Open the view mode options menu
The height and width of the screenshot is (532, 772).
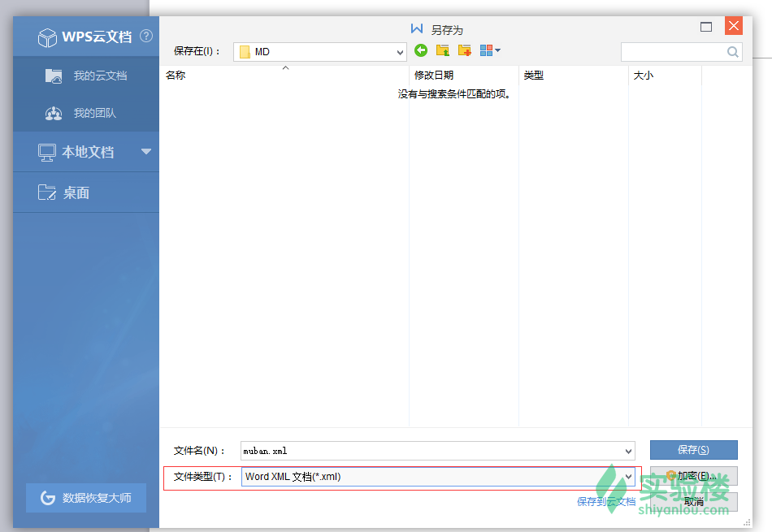point(487,50)
